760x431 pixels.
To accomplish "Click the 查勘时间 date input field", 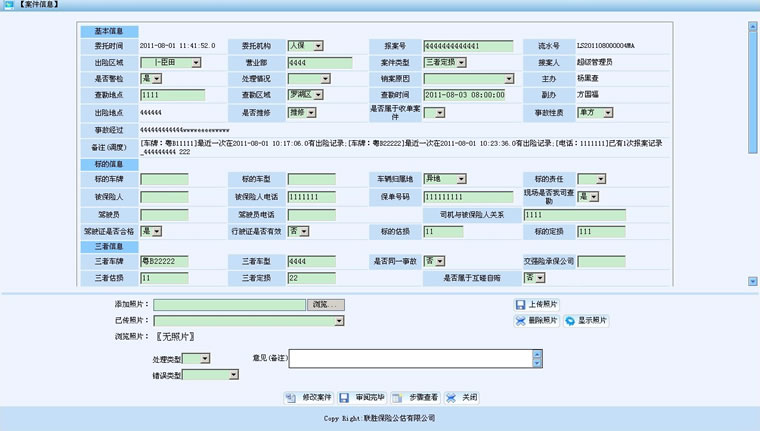I will tap(464, 95).
